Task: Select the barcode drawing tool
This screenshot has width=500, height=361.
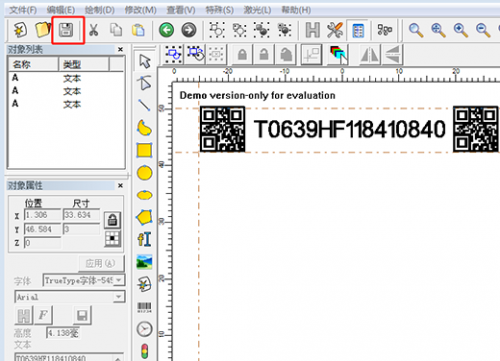Action: pos(144,307)
